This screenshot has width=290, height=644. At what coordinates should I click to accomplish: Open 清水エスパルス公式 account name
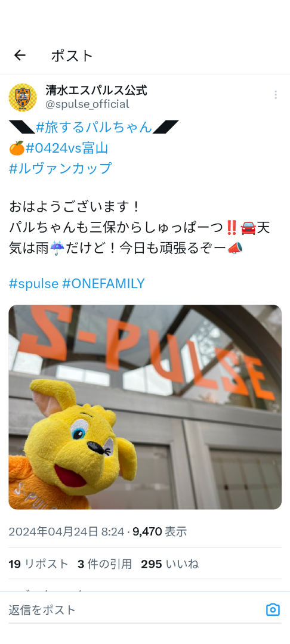pos(96,91)
